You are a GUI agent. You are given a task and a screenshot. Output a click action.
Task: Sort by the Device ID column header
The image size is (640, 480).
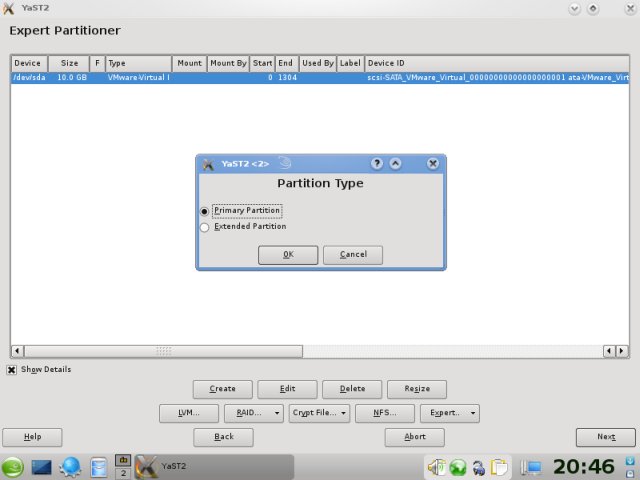pyautogui.click(x=497, y=63)
